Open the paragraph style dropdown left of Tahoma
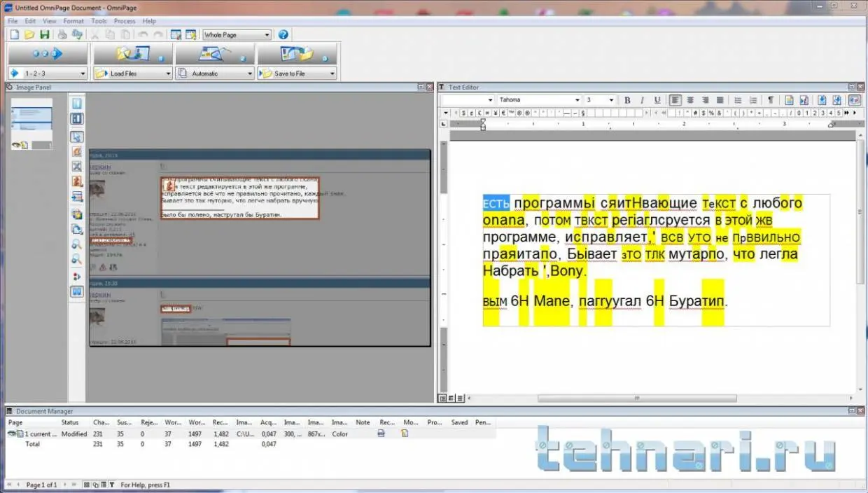 click(490, 100)
